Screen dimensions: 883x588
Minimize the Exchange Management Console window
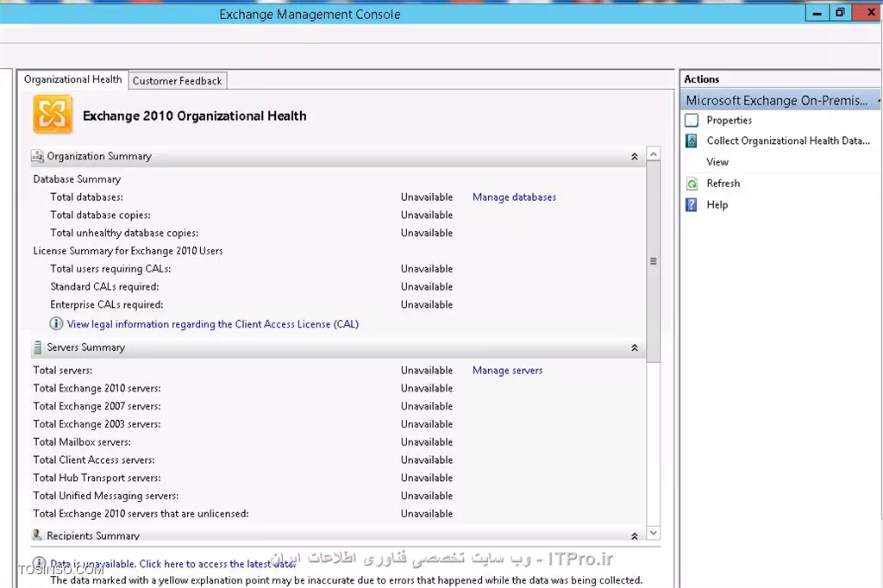(x=817, y=12)
